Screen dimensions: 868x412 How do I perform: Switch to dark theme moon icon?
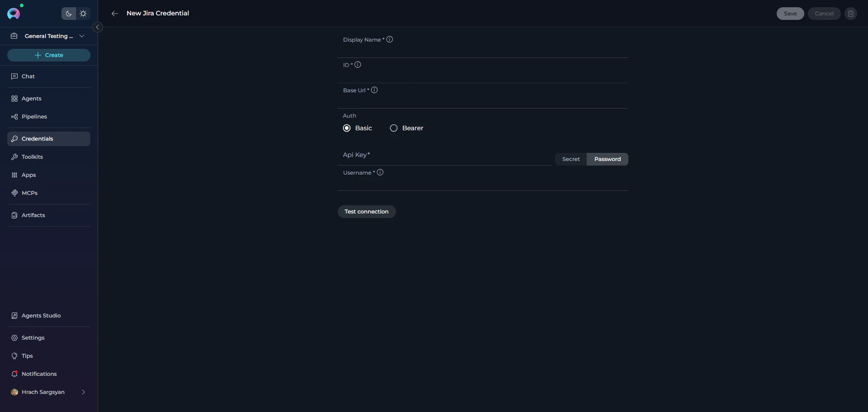click(69, 14)
